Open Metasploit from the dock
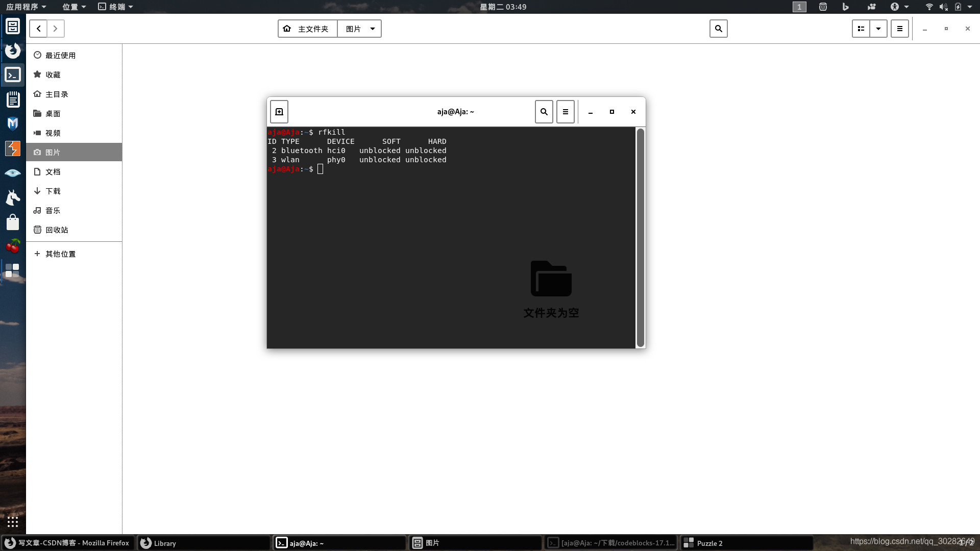This screenshot has height=551, width=980. 13,123
